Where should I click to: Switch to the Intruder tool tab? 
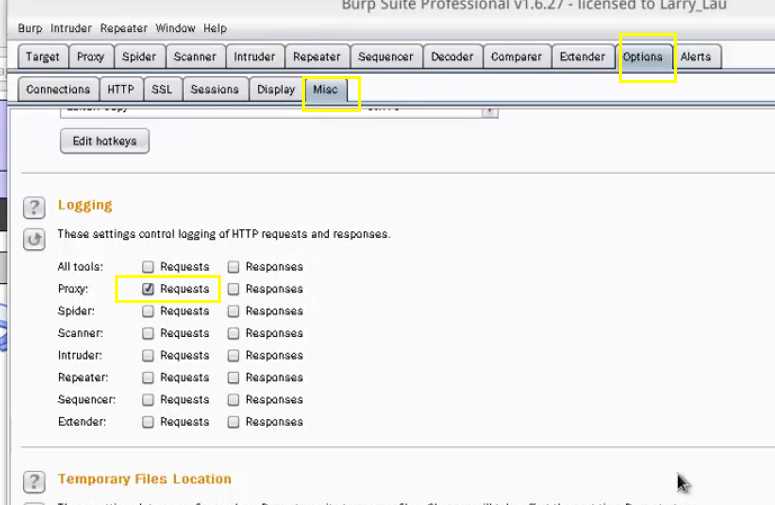255,57
